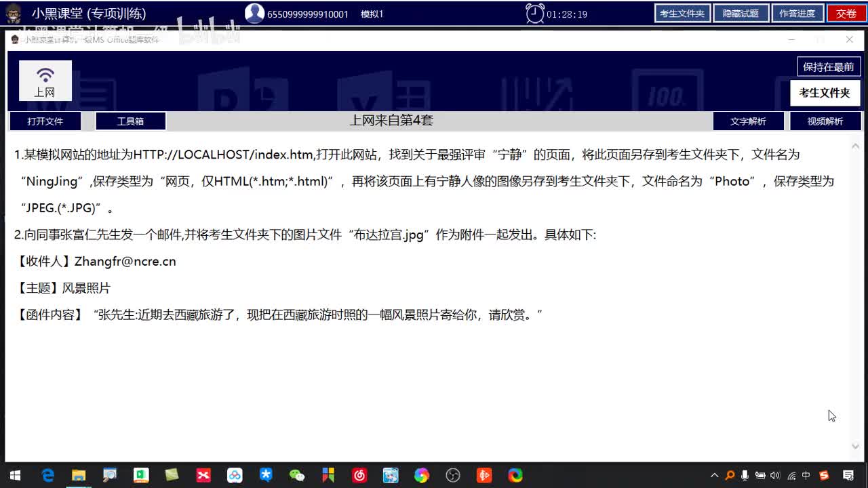Viewport: 868px width, 488px height.
Task: Submit the exam with 交卷
Action: (846, 13)
